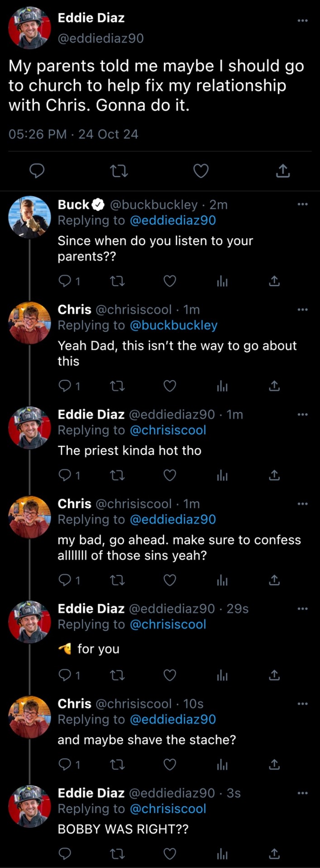Screen dimensions: 320x868
Task: Share 'The priest kinda hot tho' reply
Action: click(274, 475)
